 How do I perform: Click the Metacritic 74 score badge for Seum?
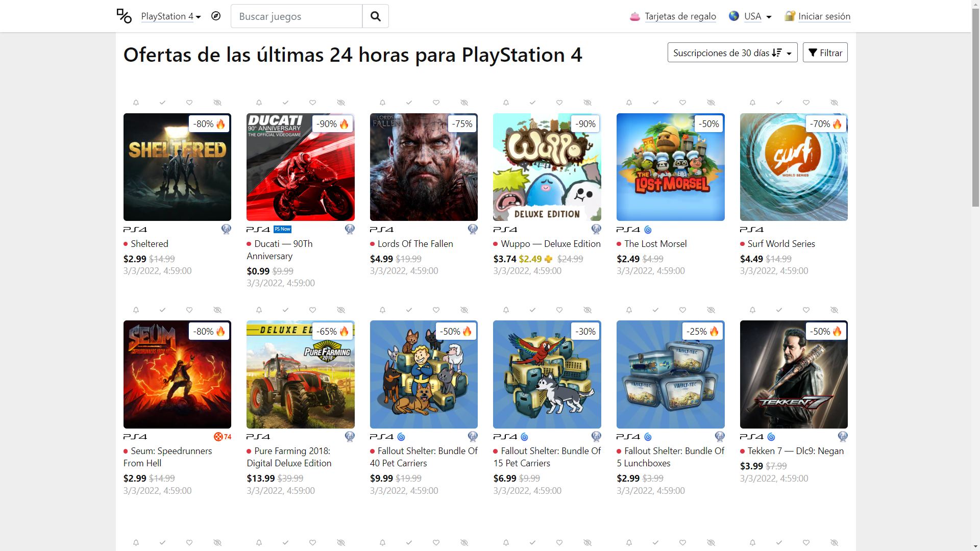[223, 437]
